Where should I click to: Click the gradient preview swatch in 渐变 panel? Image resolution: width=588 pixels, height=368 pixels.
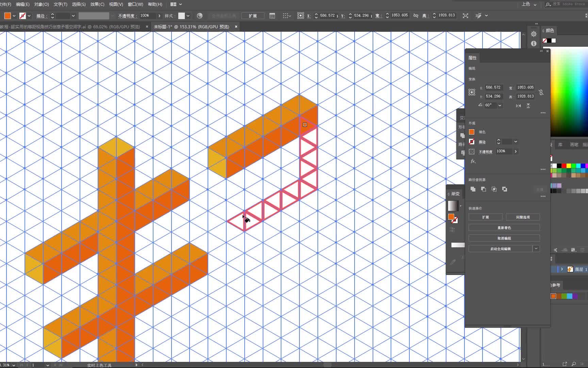tap(453, 206)
